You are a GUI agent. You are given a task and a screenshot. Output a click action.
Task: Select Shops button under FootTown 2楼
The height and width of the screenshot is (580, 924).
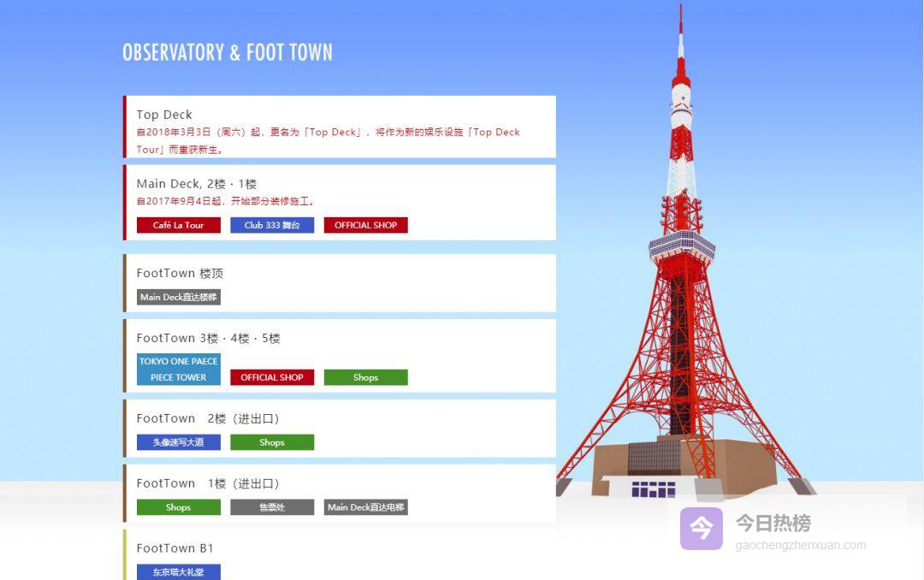click(272, 442)
